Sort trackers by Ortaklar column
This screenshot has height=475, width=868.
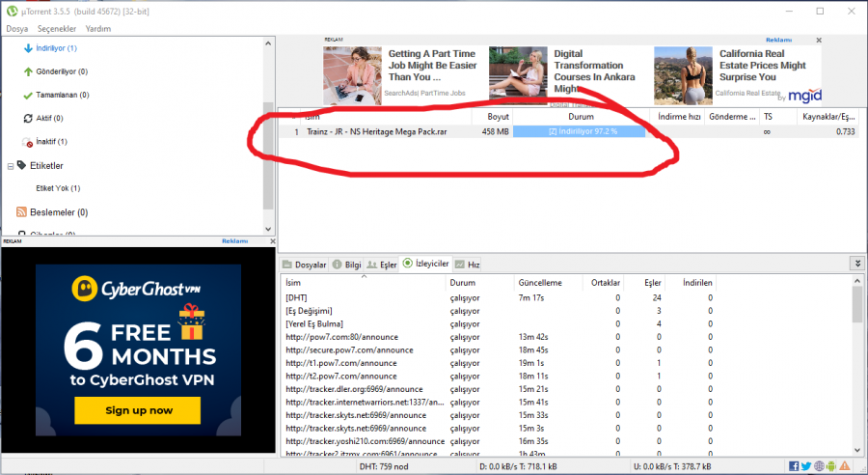tap(604, 283)
